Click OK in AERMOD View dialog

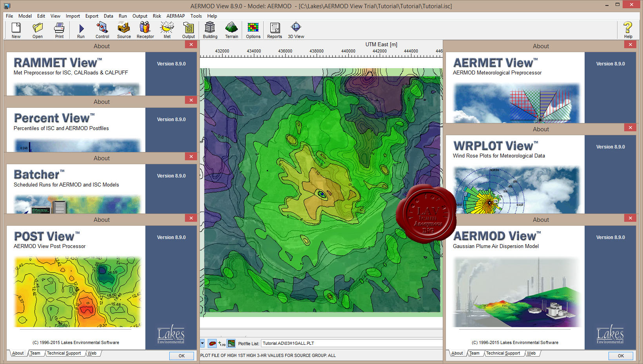coord(621,356)
